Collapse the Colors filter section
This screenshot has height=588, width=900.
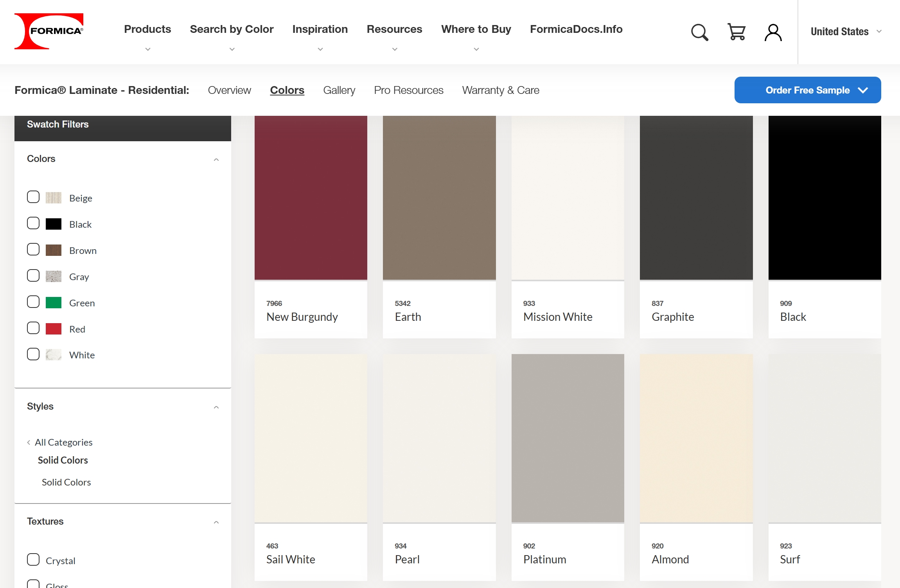(216, 159)
